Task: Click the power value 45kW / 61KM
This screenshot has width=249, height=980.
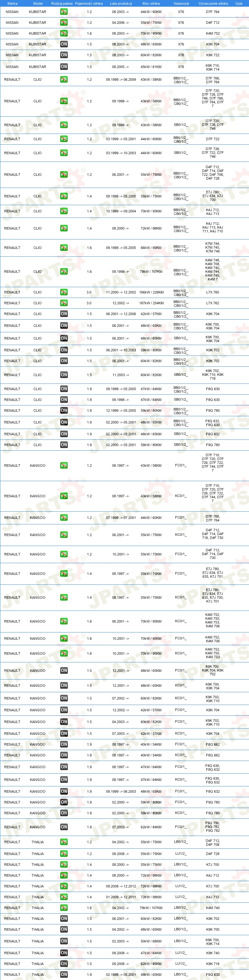Action: pos(151,67)
